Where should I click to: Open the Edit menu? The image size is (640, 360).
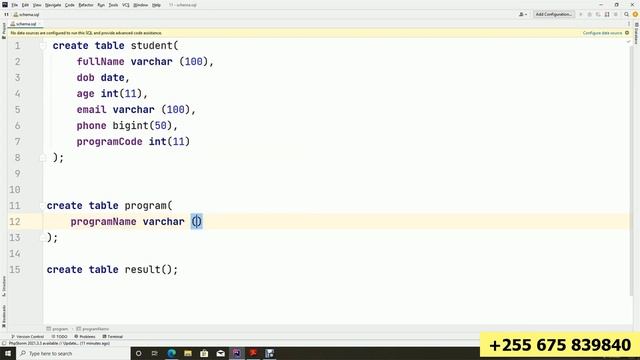(25, 5)
